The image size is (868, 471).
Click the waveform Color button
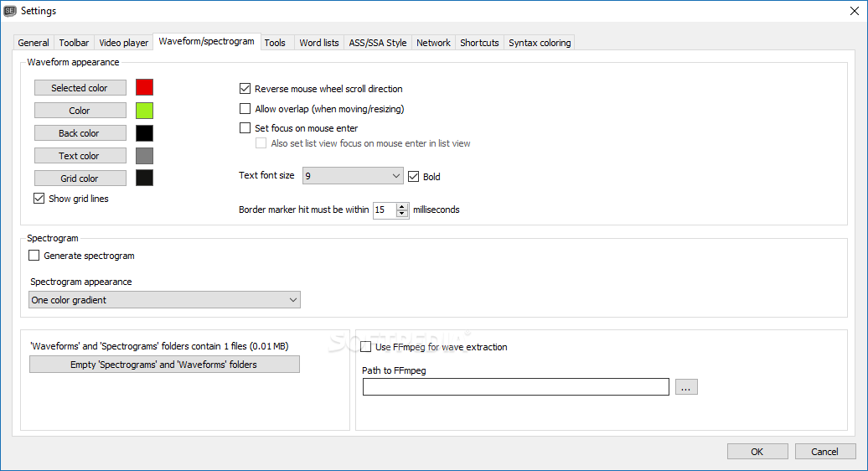(80, 111)
